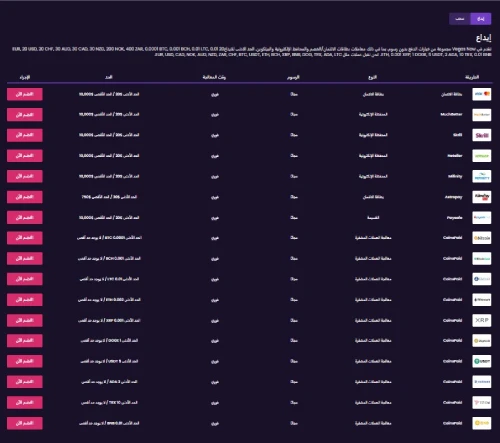The image size is (500, 443).
Task: Select the Dogecoin logo
Action: [x=482, y=341]
